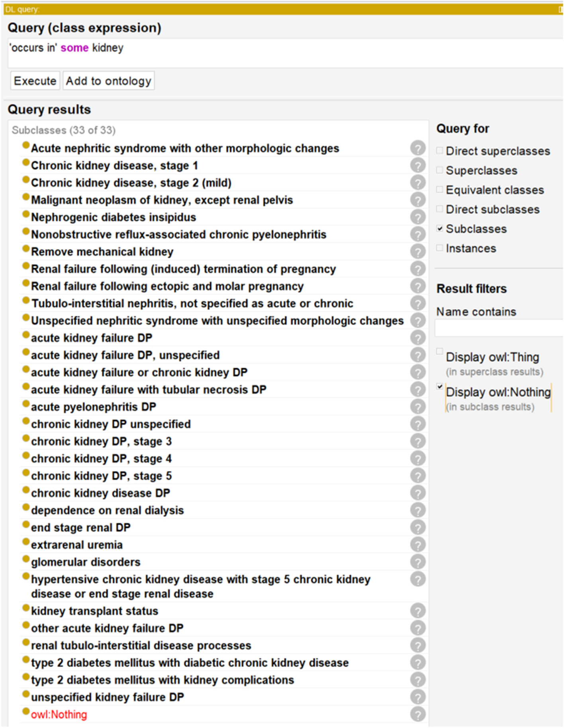Screen dimensions: 564x728
Task: Click question mark for dependence on renal dialysis
Action: pos(418,510)
